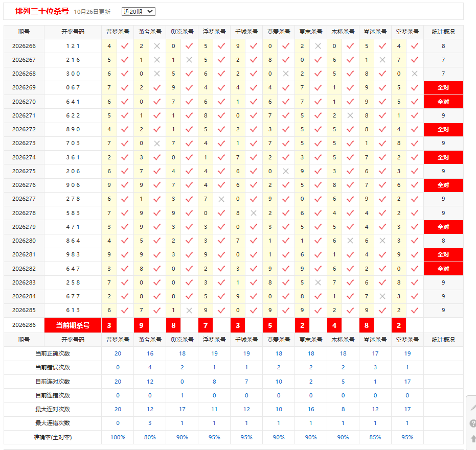Click the 开奖号码 header in the top header row

coord(73,32)
